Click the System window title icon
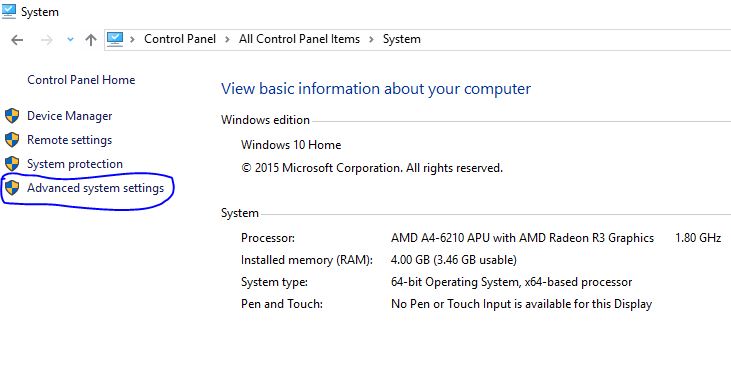 pos(9,11)
